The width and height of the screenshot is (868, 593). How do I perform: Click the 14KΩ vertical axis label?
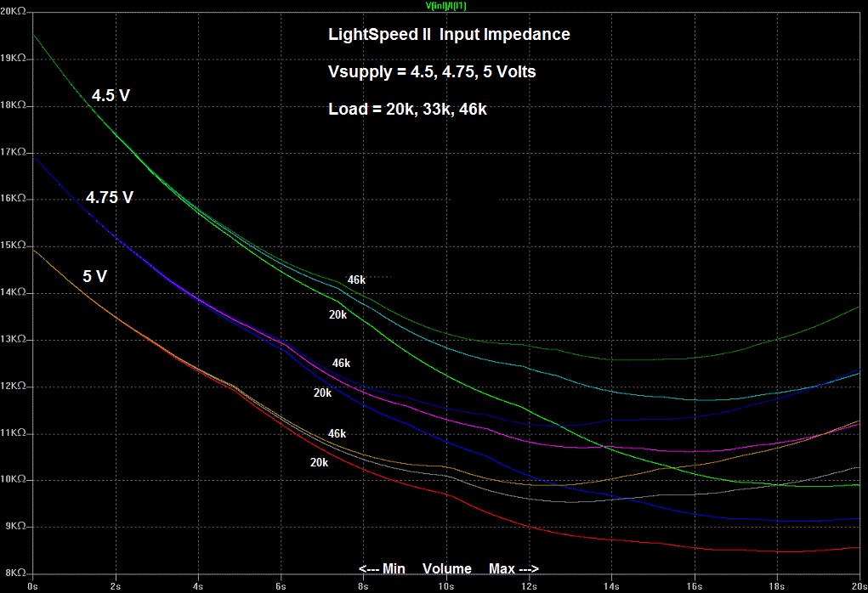[13, 292]
